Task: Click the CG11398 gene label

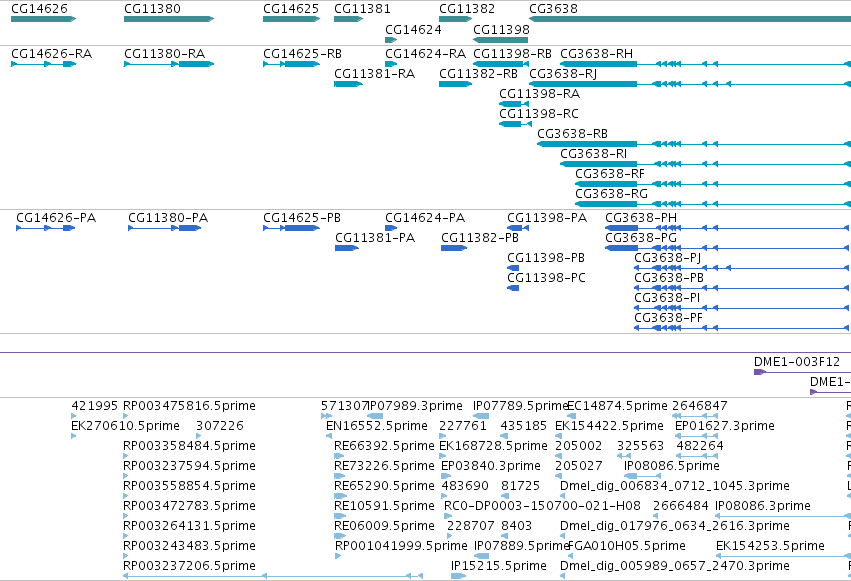Action: click(x=501, y=29)
